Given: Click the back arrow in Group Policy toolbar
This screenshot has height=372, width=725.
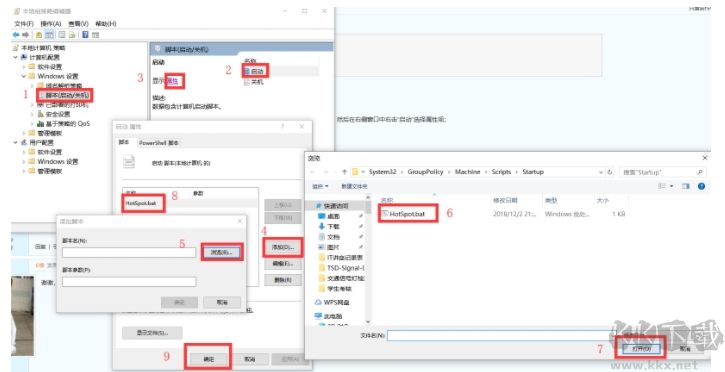Looking at the screenshot, I should (16, 35).
